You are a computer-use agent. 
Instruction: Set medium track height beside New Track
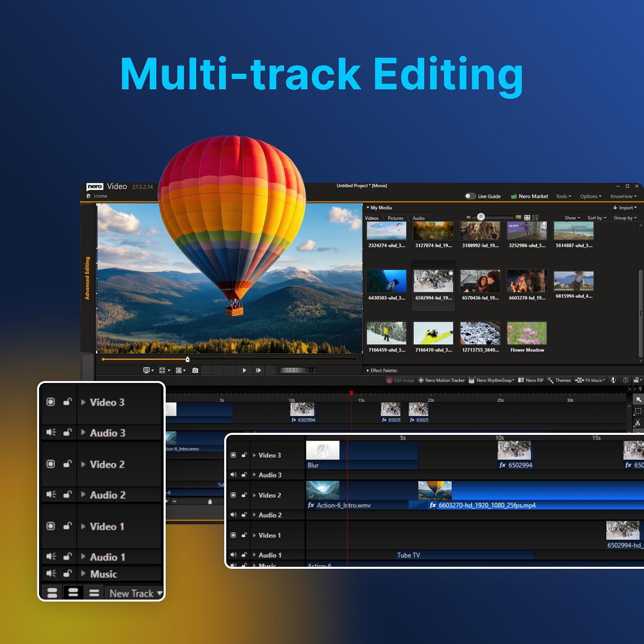[73, 593]
